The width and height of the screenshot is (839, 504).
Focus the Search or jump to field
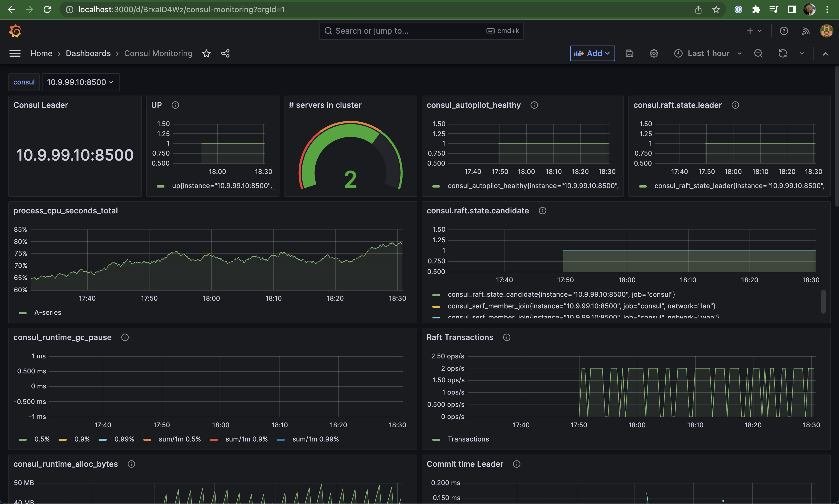pos(421,31)
